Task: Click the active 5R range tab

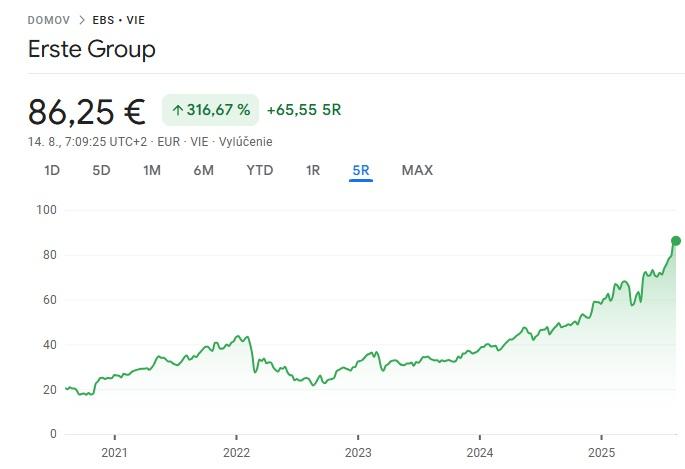Action: coord(361,170)
